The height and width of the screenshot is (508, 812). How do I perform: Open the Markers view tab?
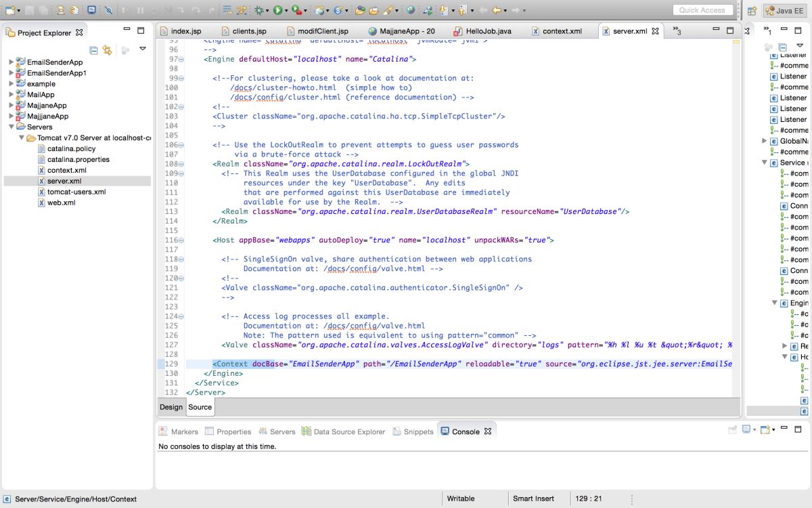179,431
